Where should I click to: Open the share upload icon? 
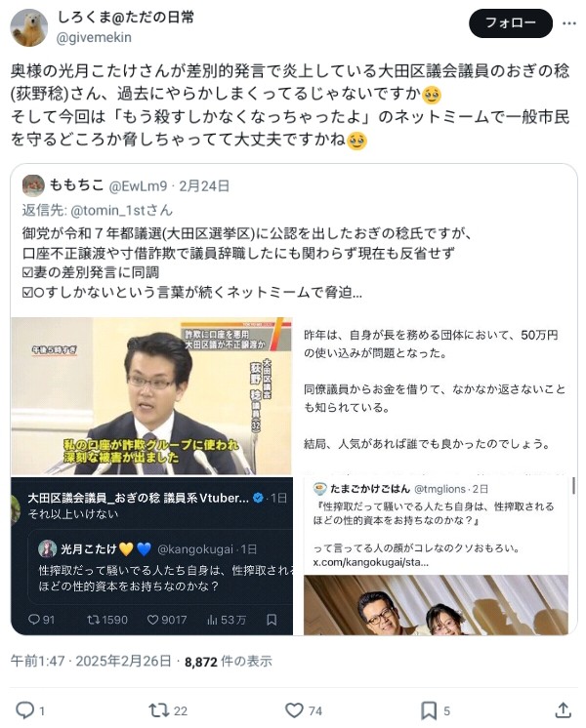click(563, 709)
